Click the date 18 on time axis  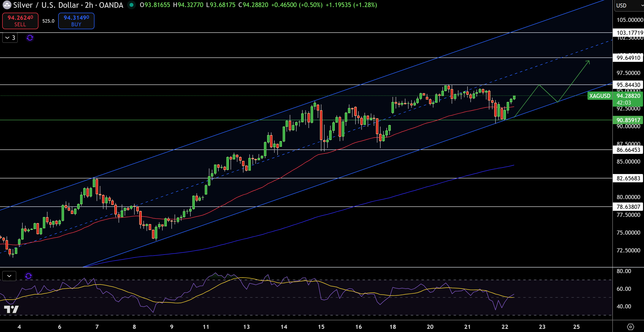pos(393,327)
